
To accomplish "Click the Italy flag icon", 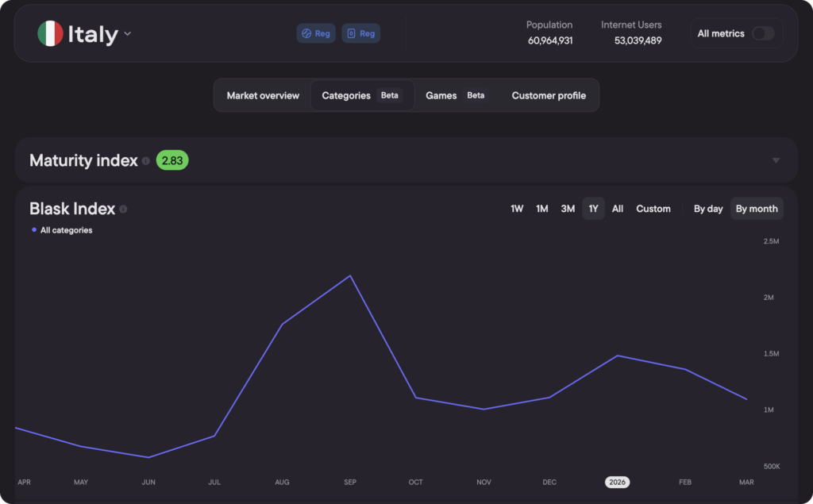I will [50, 33].
